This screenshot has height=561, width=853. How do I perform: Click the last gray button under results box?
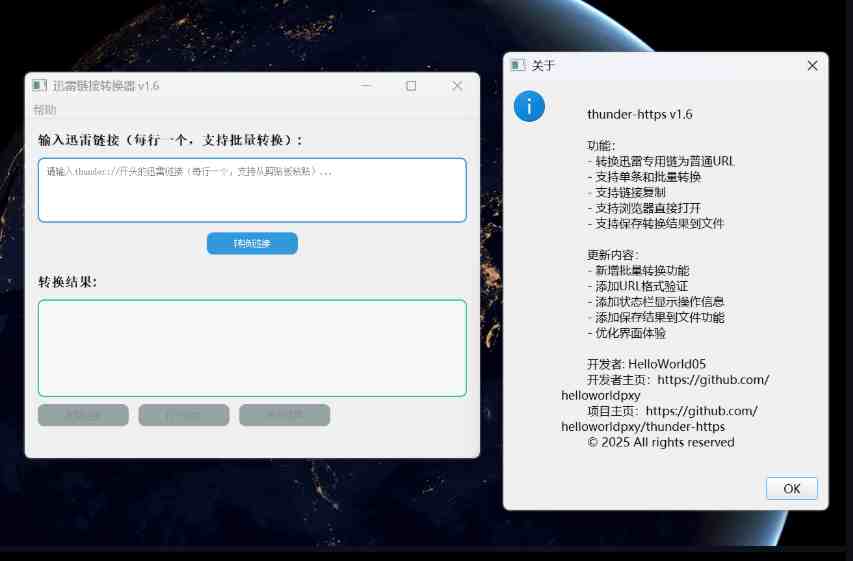click(x=284, y=415)
